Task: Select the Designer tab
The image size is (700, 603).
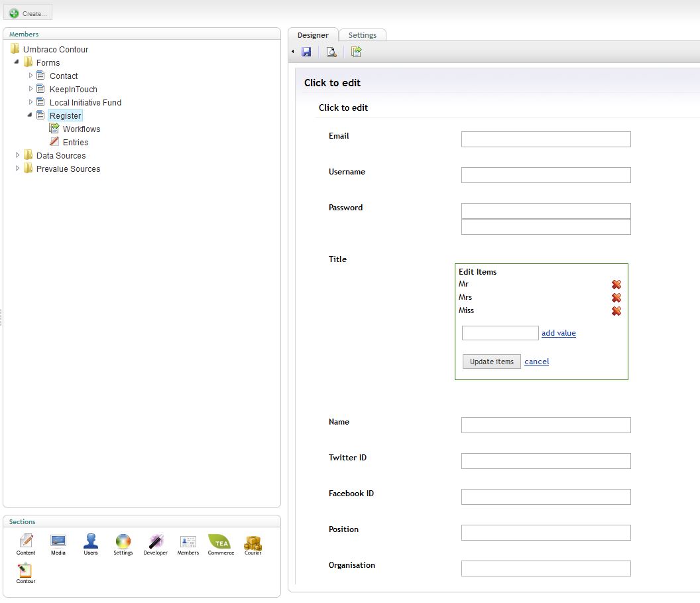Action: click(x=313, y=35)
